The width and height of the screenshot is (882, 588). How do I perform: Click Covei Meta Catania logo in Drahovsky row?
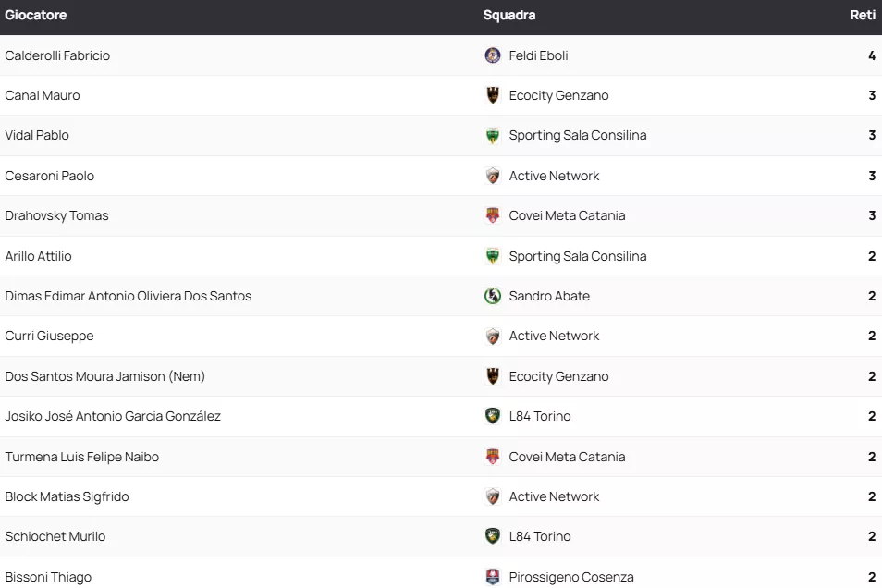(493, 215)
